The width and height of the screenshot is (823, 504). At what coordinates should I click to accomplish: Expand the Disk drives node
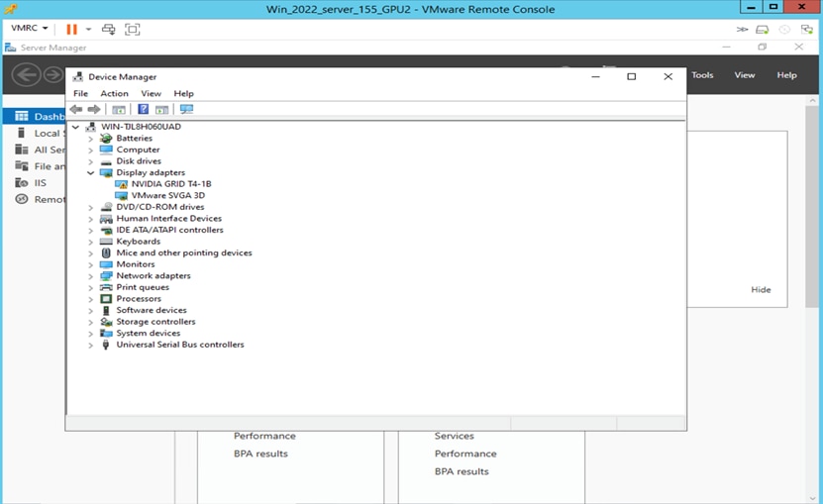[x=91, y=161]
